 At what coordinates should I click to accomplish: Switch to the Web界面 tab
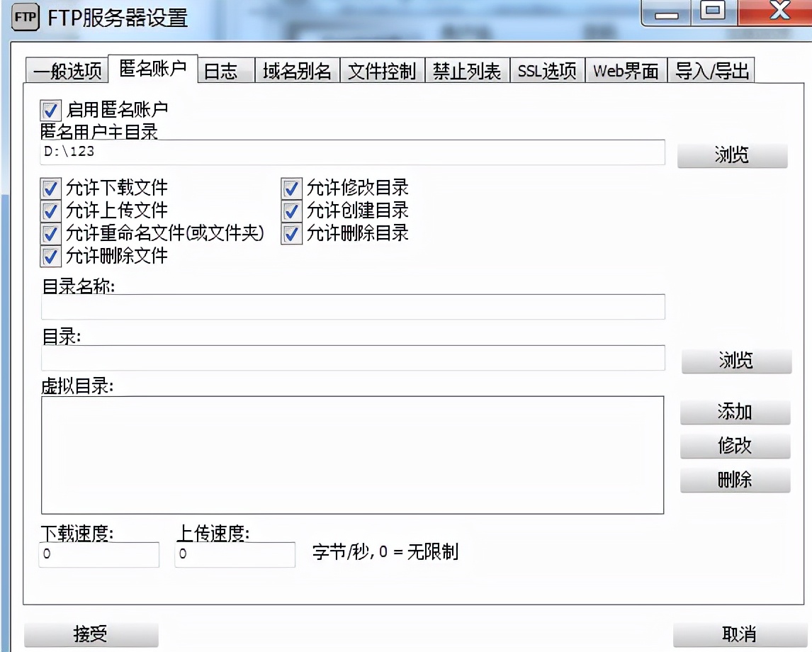coord(625,70)
